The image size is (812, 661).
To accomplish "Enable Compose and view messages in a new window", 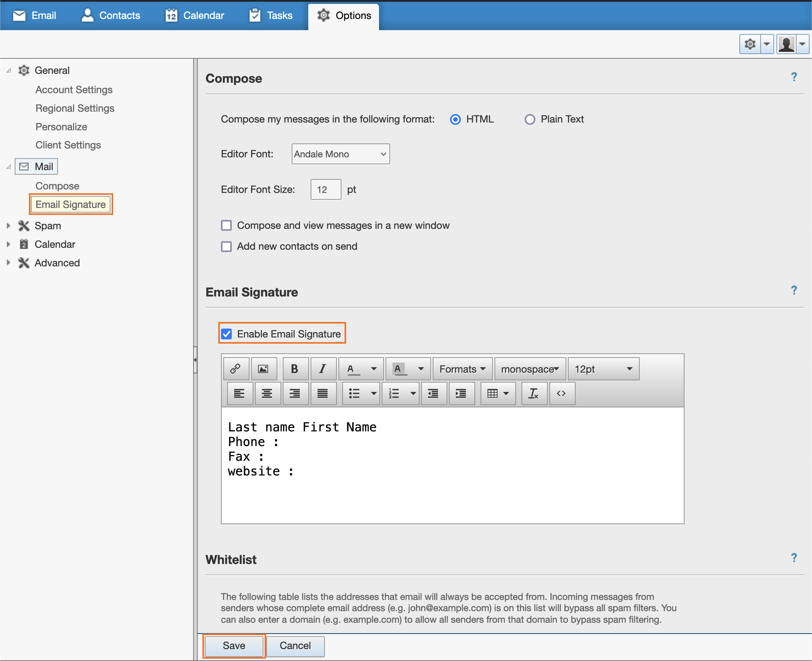I will [226, 225].
